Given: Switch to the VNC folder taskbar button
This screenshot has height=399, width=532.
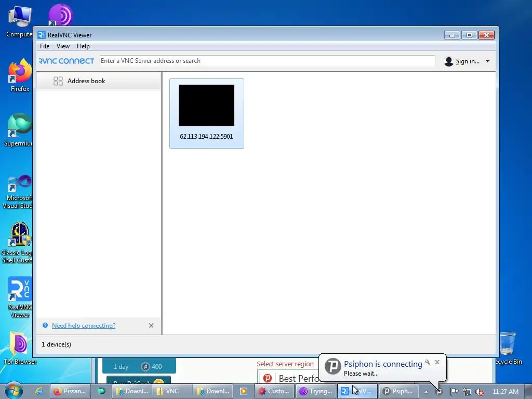Looking at the screenshot, I should [172, 391].
